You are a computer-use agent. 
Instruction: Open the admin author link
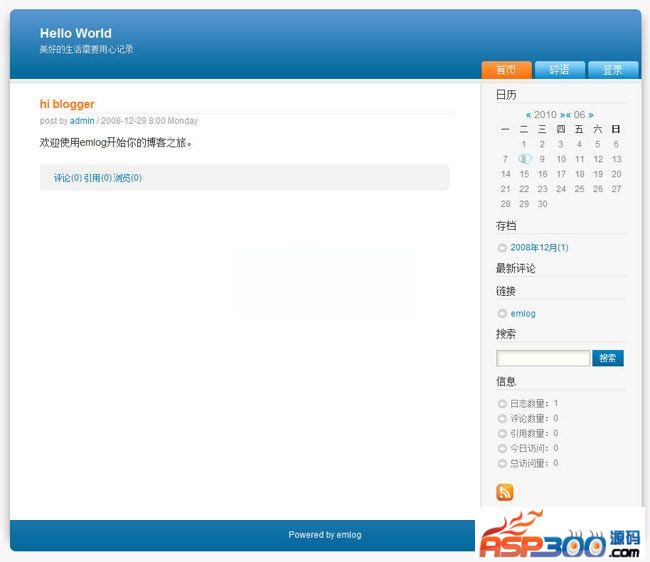82,121
